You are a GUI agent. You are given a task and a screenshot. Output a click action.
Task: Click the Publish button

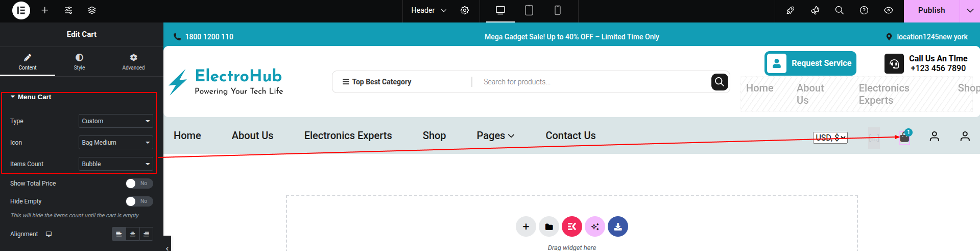point(931,10)
